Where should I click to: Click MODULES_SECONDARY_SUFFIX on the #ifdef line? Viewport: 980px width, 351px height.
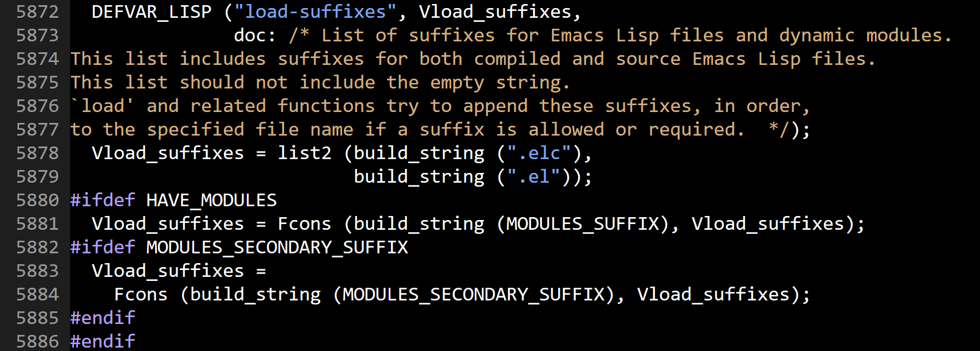coord(277,247)
